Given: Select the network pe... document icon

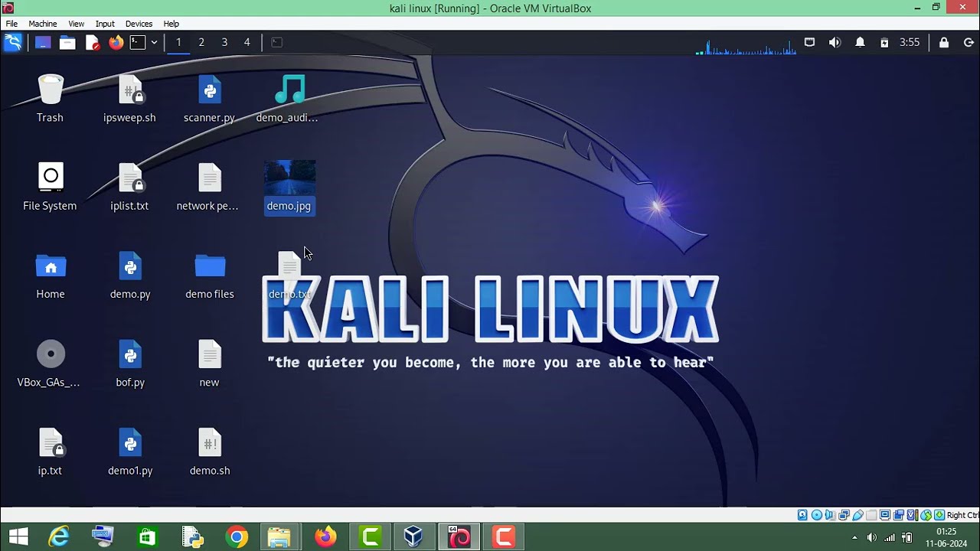Looking at the screenshot, I should point(208,186).
